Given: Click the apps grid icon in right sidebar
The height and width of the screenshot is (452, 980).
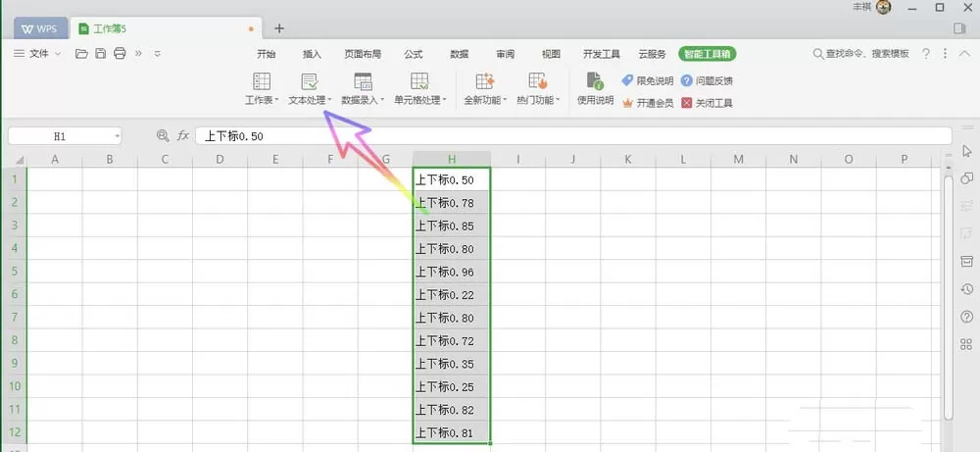Looking at the screenshot, I should (x=967, y=344).
